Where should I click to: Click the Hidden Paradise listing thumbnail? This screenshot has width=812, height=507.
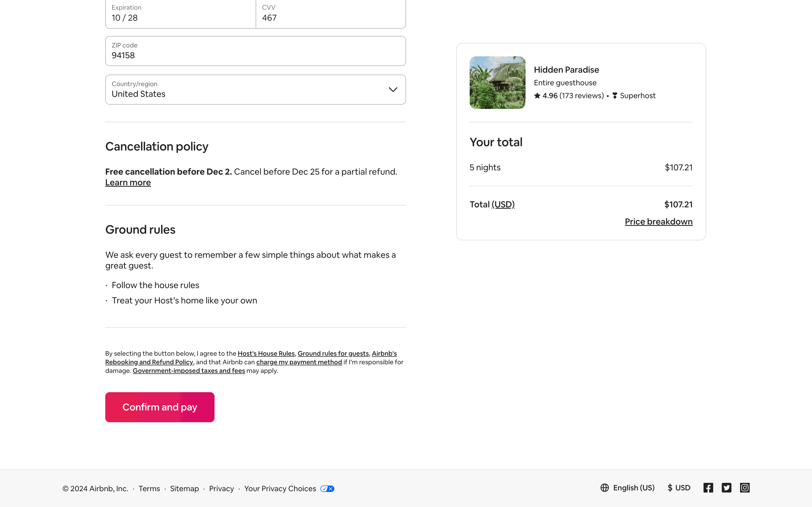497,83
